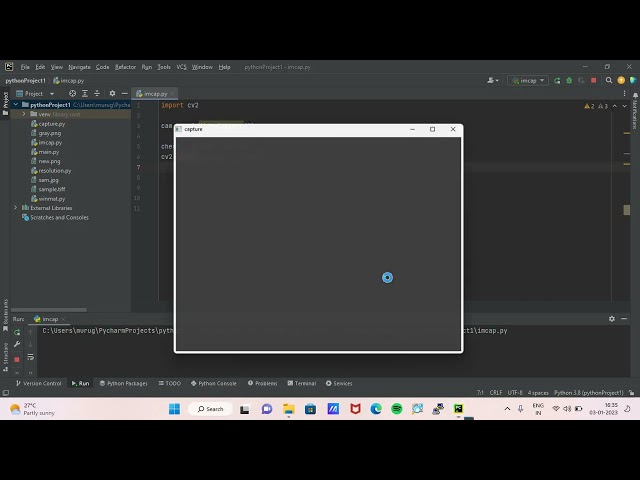This screenshot has height=480, width=640.
Task: Click the collapse all icon in Project panel
Action: point(97,93)
